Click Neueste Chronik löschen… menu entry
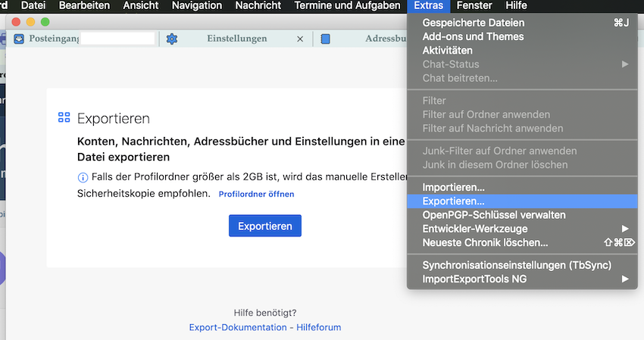This screenshot has height=340, width=644. (485, 242)
